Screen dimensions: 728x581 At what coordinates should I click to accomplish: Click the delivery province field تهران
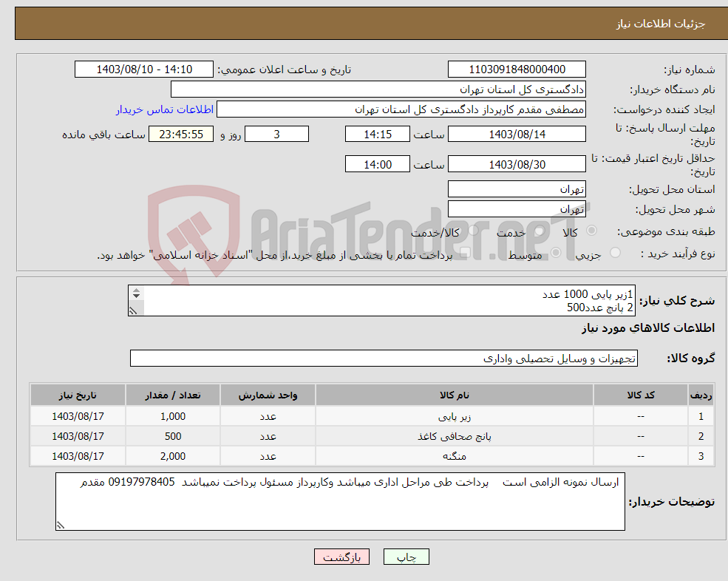[x=517, y=189]
